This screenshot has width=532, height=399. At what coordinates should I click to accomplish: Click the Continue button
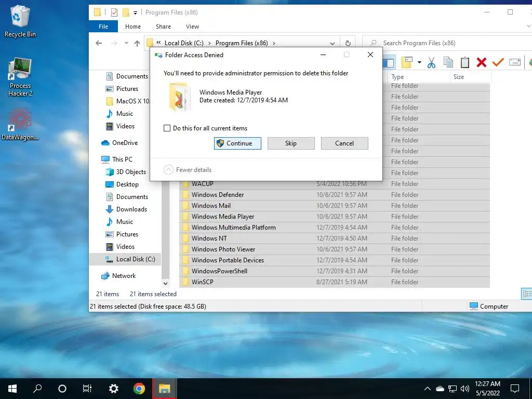click(237, 143)
